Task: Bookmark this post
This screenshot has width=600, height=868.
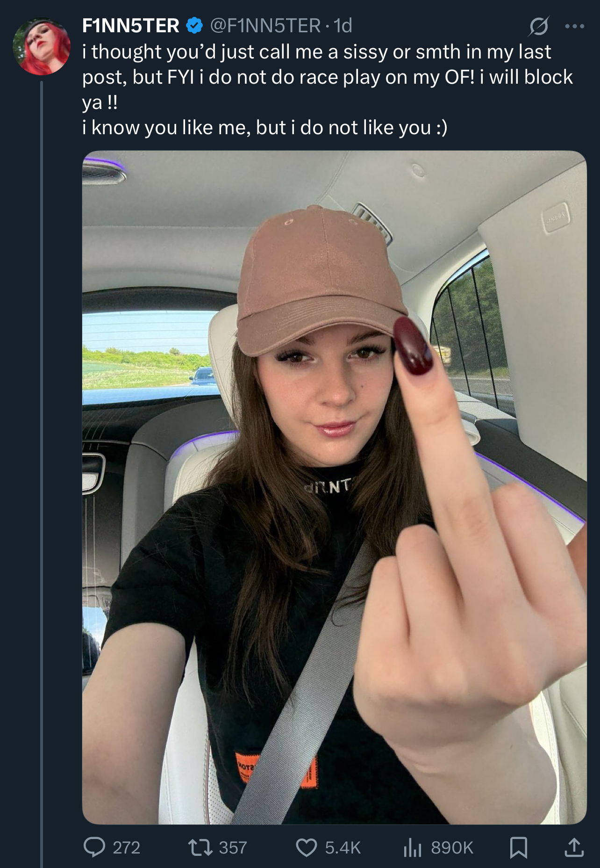Action: click(x=519, y=847)
